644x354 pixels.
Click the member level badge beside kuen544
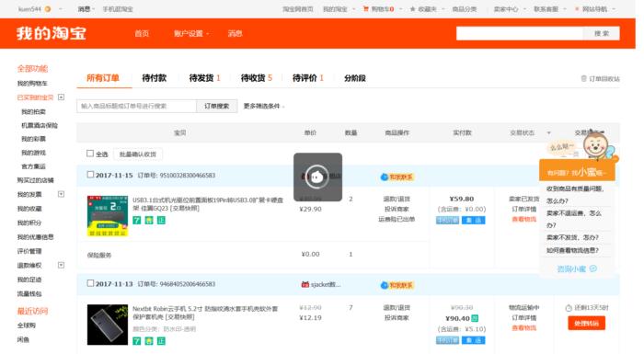click(x=48, y=8)
